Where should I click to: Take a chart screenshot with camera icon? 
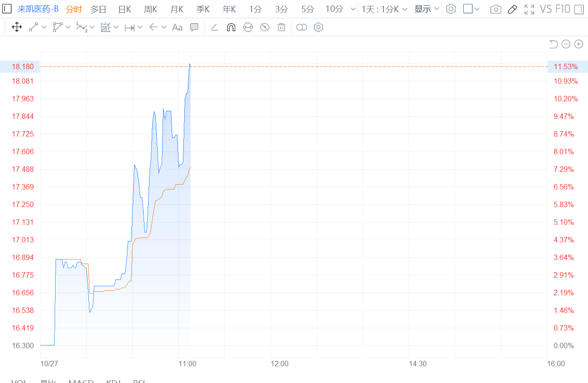coord(495,9)
